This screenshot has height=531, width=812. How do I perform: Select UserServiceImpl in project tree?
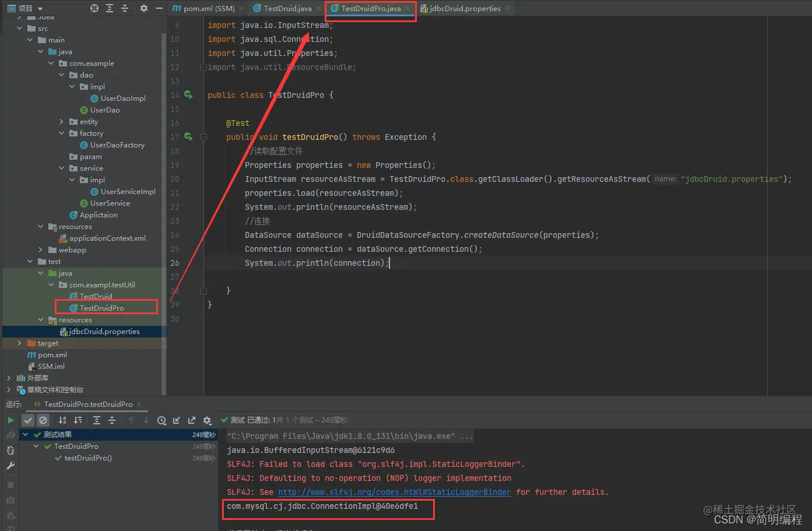pos(128,191)
